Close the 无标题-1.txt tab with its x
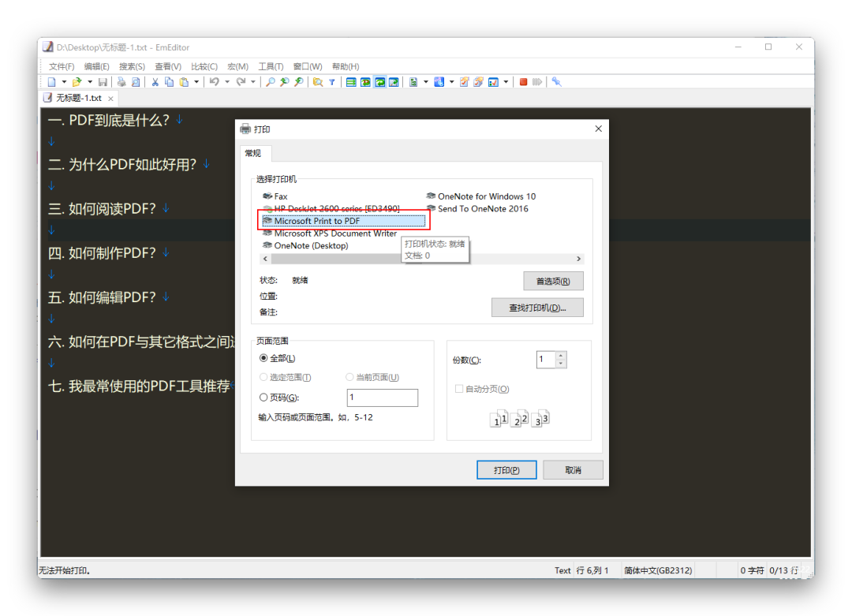Viewport: 852px width, 616px height. coord(111,99)
